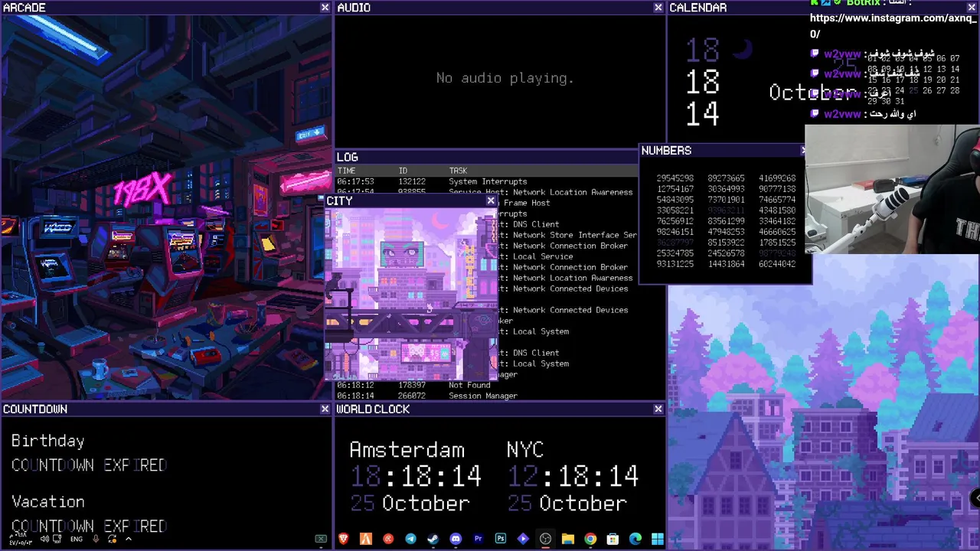Viewport: 980px width, 551px height.
Task: Click the Amsterdam city label
Action: click(407, 450)
